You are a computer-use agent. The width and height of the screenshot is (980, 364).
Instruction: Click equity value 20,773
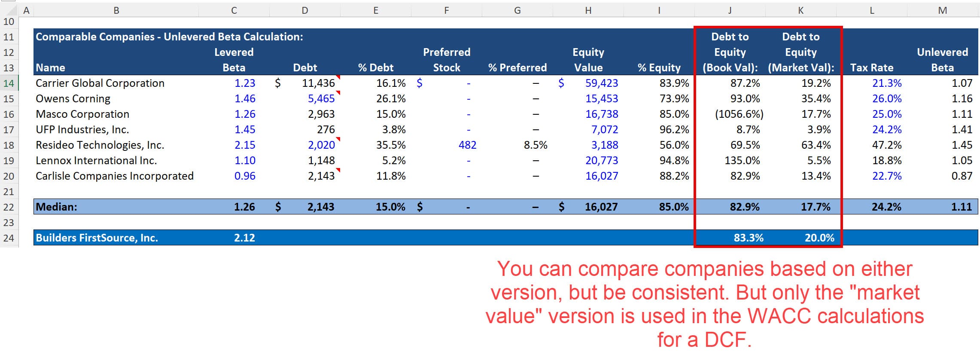tap(602, 160)
